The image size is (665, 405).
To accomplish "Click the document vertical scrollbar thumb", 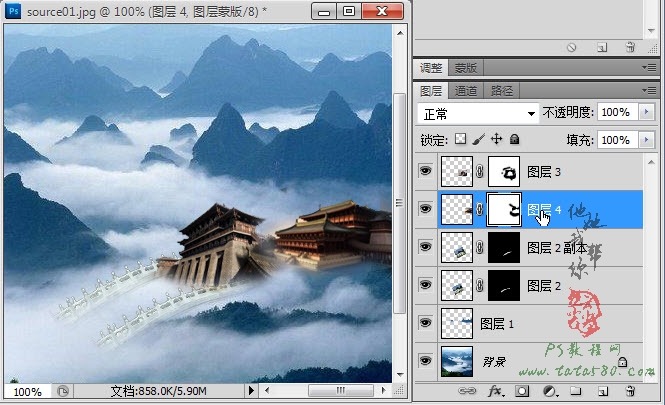I will click(x=399, y=203).
